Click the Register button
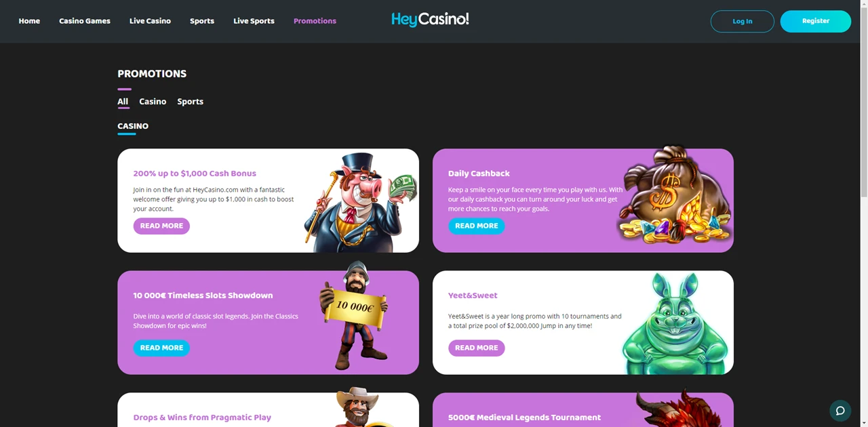Image resolution: width=868 pixels, height=427 pixels. pos(815,21)
